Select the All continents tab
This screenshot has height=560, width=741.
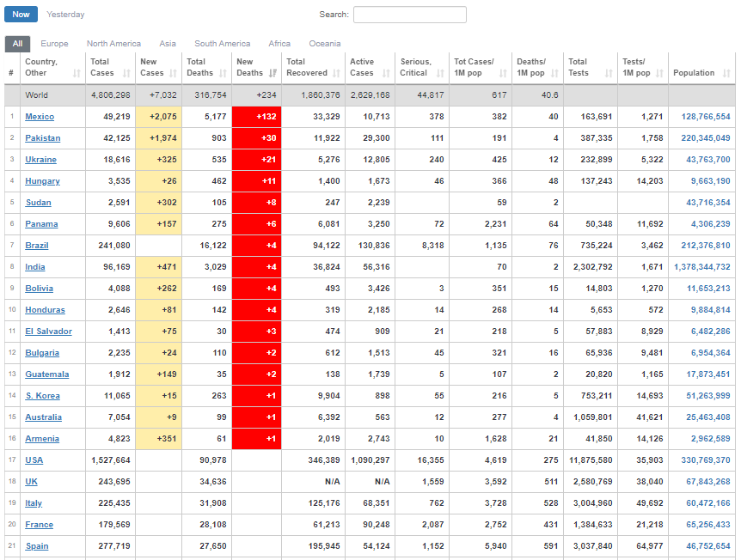17,44
